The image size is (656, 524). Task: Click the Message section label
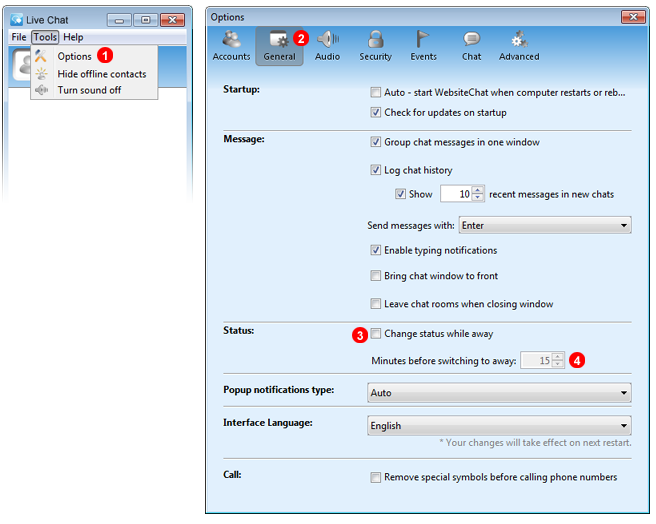pyautogui.click(x=244, y=139)
